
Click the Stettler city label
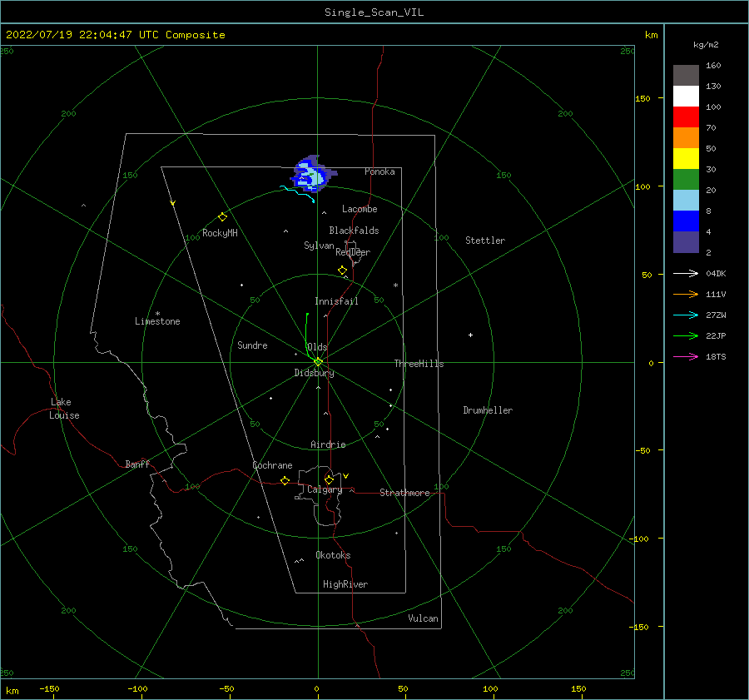click(485, 241)
